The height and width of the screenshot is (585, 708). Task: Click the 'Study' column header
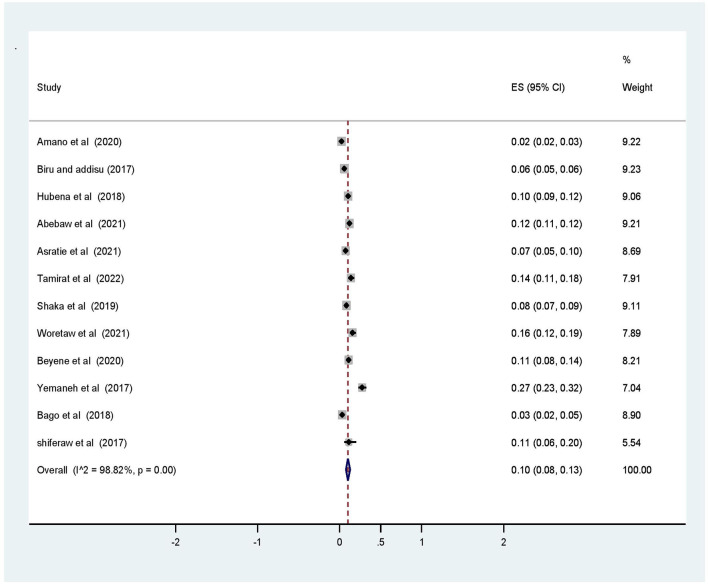pyautogui.click(x=49, y=87)
